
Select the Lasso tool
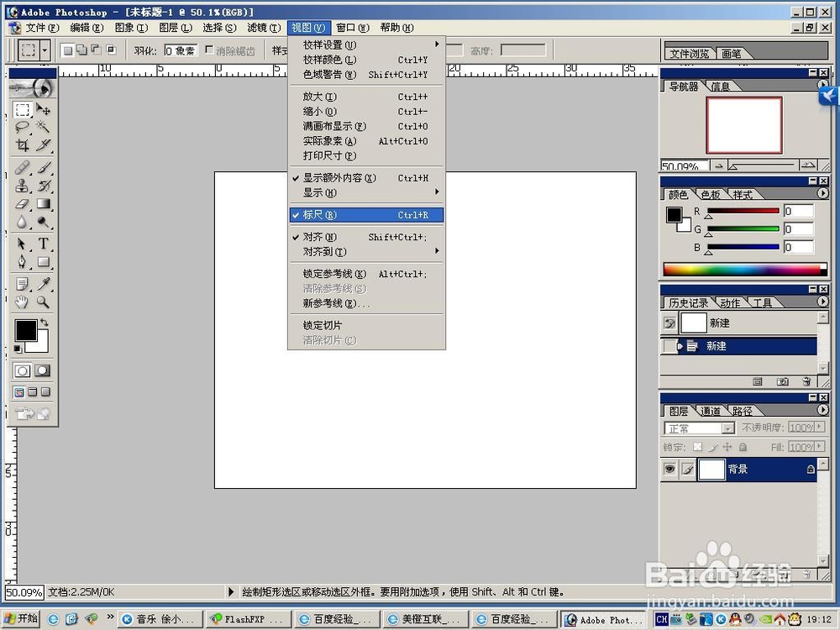click(22, 127)
